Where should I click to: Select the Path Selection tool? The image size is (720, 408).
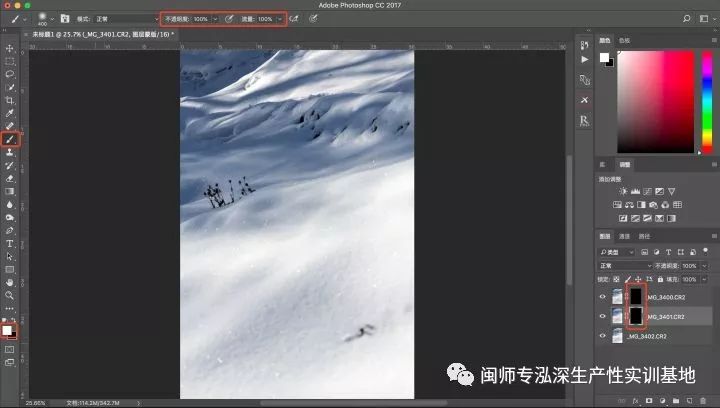click(x=10, y=257)
